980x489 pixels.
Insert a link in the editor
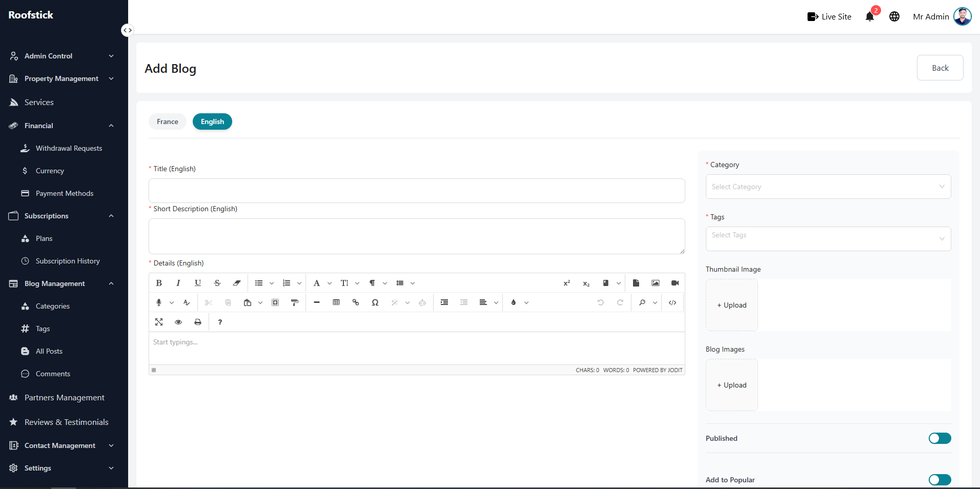click(x=356, y=302)
